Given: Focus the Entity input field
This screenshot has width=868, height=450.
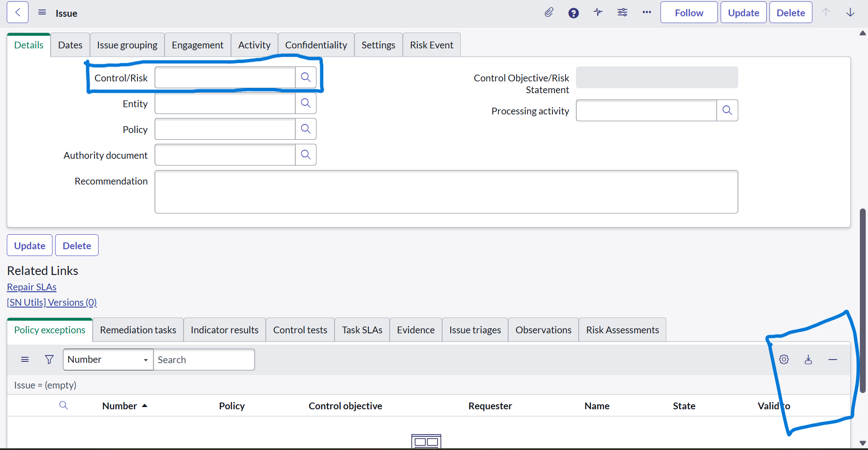Looking at the screenshot, I should coord(225,103).
